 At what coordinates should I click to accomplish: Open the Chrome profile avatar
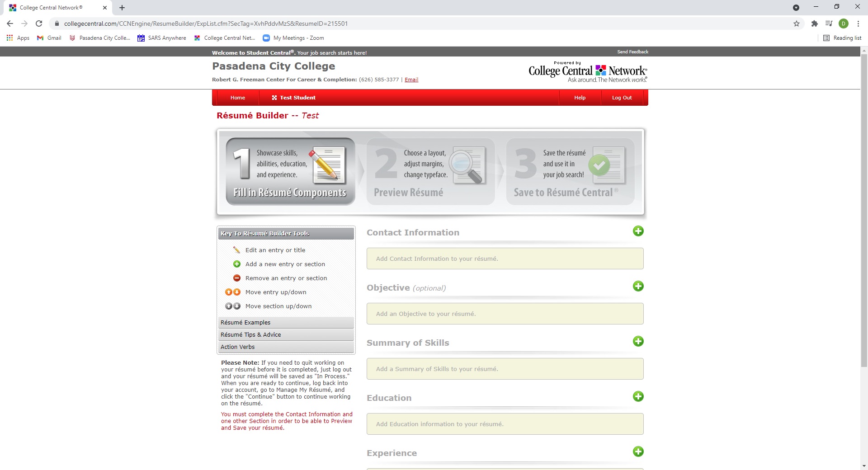[x=844, y=23]
